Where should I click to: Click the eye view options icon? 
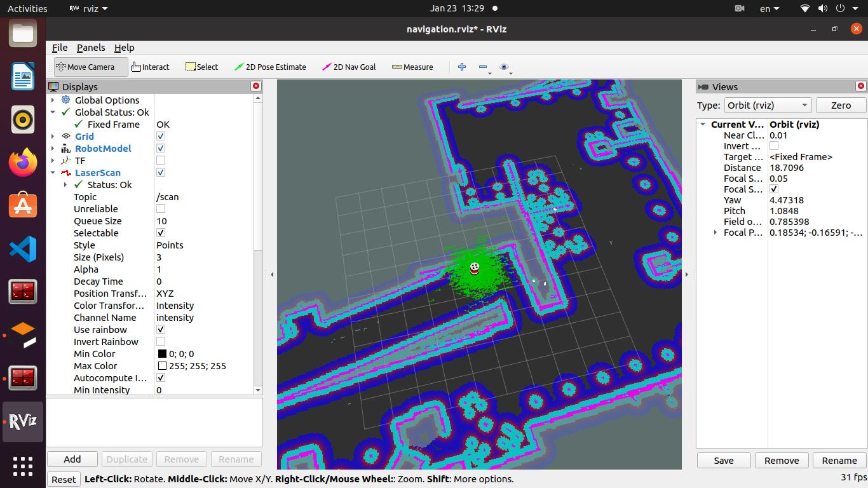point(504,67)
